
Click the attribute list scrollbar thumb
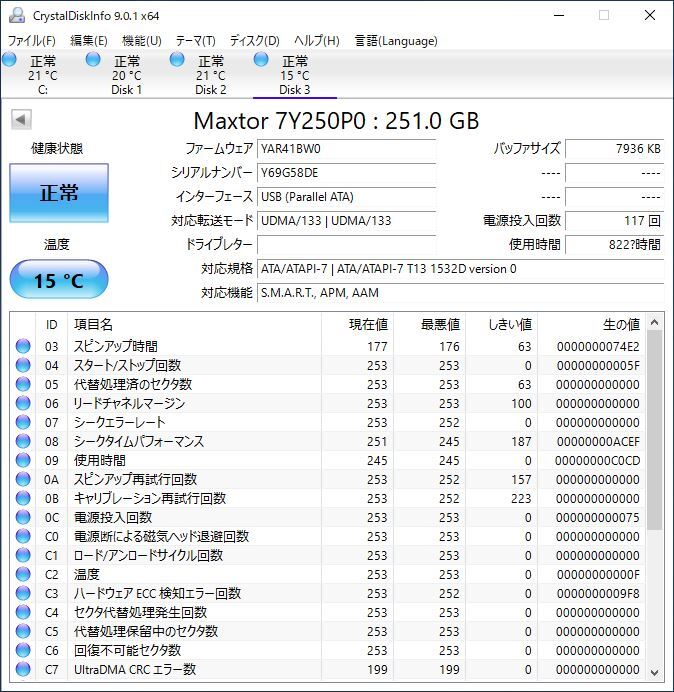[655, 430]
